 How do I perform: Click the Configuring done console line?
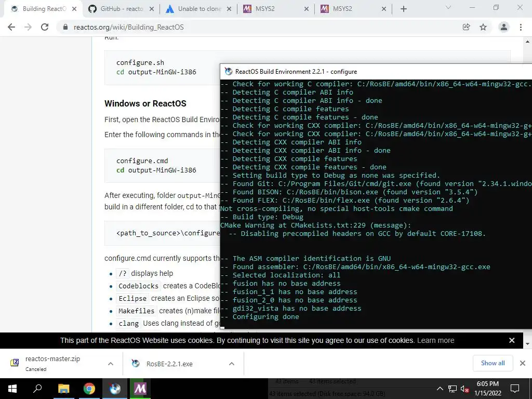pos(260,316)
